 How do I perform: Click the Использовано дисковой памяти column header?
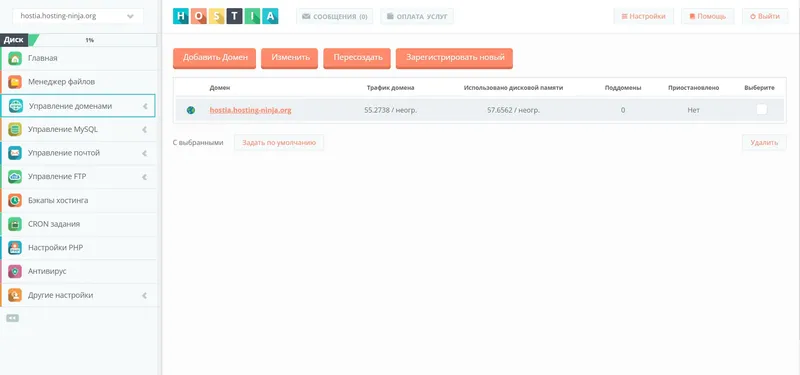coord(513,88)
